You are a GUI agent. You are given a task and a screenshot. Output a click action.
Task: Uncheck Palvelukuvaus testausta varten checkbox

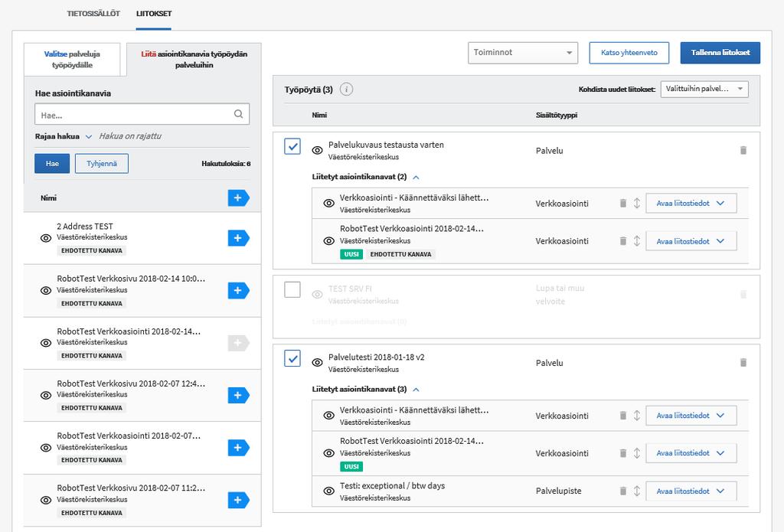pos(292,146)
